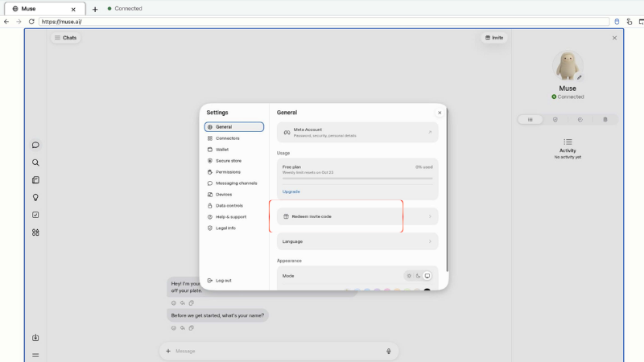
Task: Open the library book icon in left sidebar
Action: click(x=35, y=179)
